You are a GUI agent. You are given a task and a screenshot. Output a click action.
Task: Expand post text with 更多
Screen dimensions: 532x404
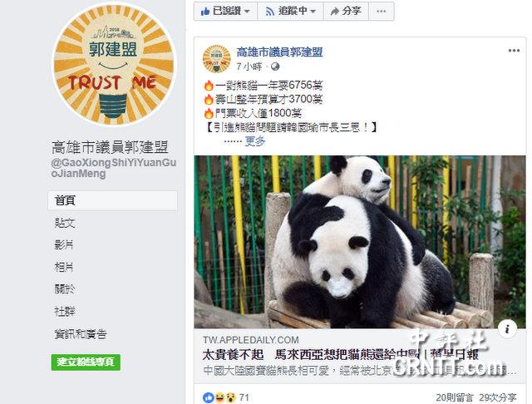[255, 140]
